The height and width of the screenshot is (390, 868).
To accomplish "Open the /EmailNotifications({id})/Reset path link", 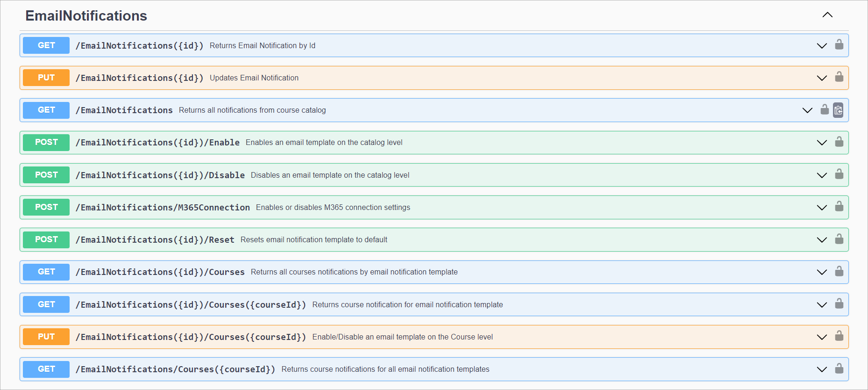I will pyautogui.click(x=155, y=240).
